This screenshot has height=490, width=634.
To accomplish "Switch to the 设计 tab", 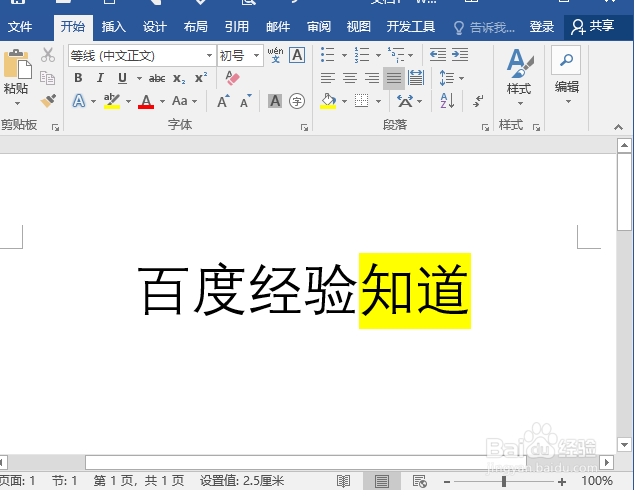I will point(154,27).
